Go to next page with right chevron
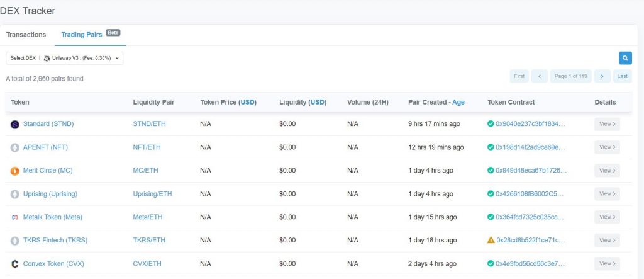The width and height of the screenshot is (644, 279). [x=602, y=76]
